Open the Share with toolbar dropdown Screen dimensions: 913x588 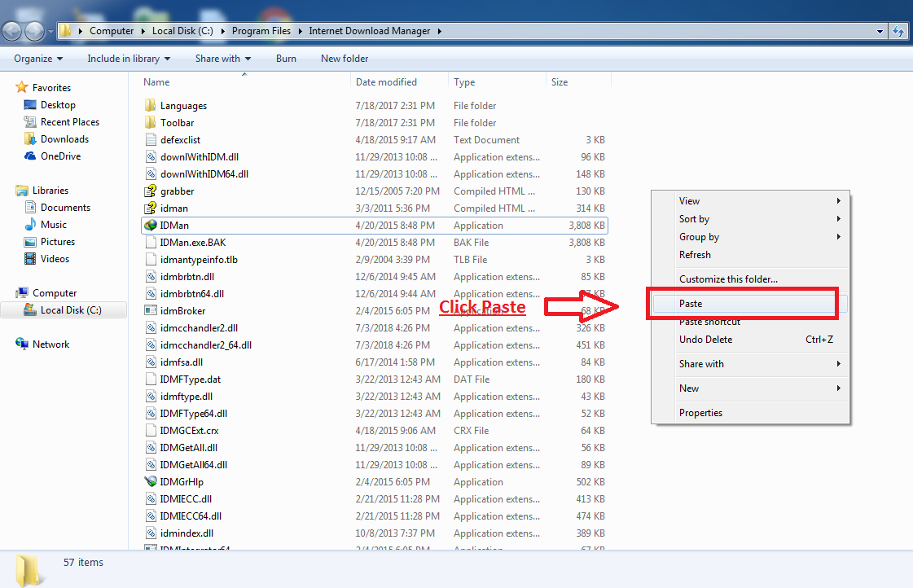point(223,58)
